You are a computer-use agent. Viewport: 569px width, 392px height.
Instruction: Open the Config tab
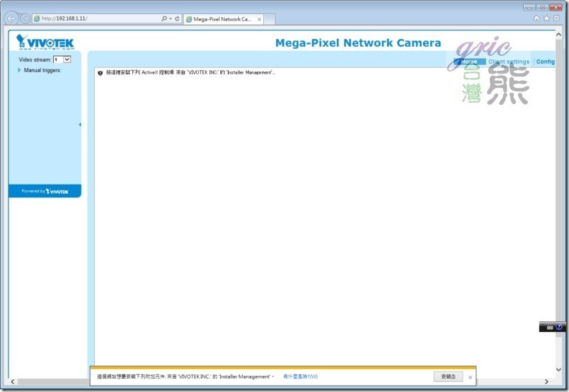(x=546, y=62)
